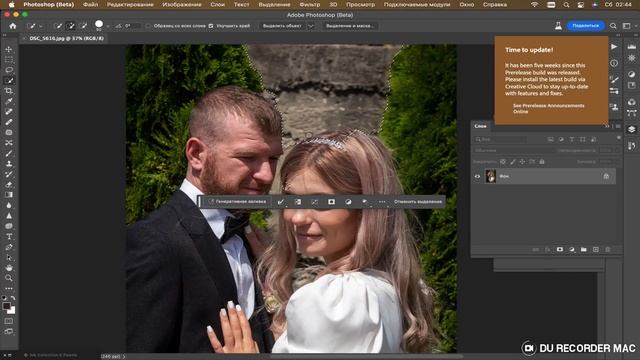This screenshot has height=360, width=640.
Task: Click 'Выделение и маска...' button
Action: 350,26
